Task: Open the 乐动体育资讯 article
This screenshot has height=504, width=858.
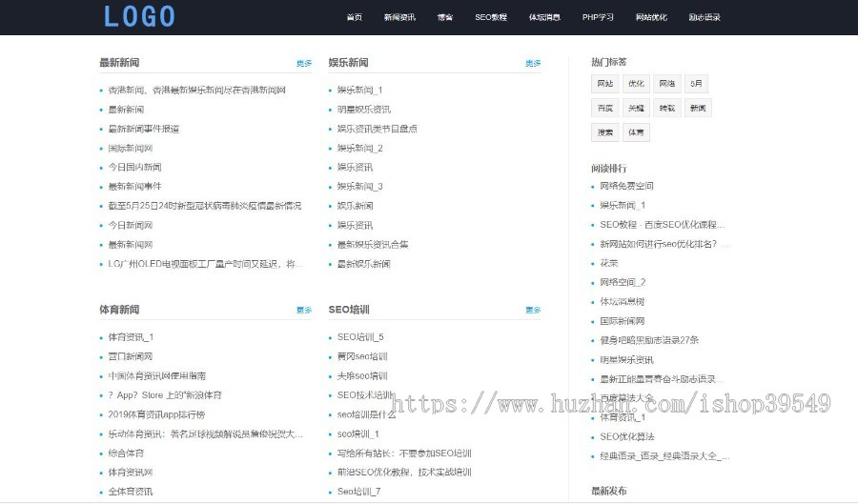Action: 205,434
